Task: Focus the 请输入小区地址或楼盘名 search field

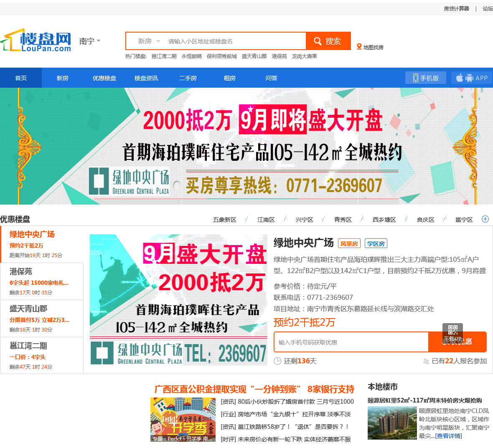Action: pos(236,41)
